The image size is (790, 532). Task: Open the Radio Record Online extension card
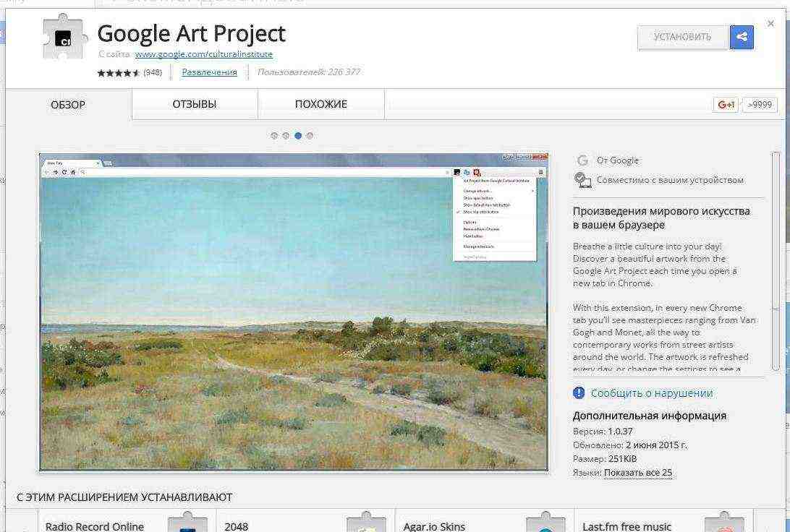pos(127,520)
